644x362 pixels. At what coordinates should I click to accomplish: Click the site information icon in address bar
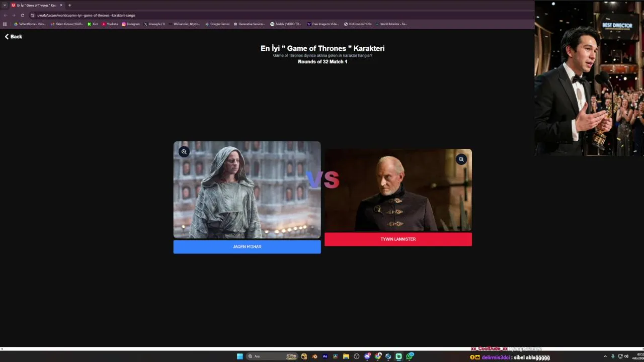[33, 15]
